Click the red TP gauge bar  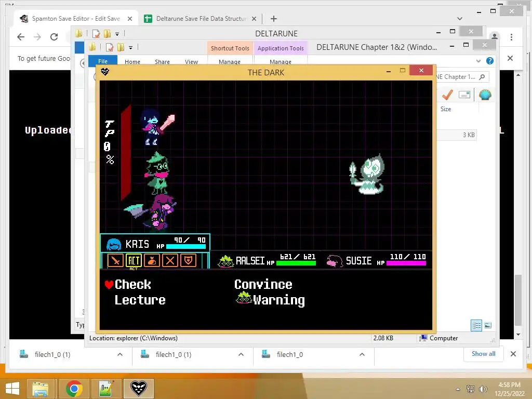point(126,153)
